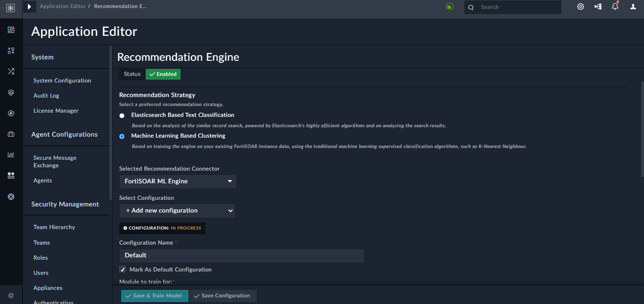Select the Elasticsearch Based Text Classification strategy

[x=122, y=115]
